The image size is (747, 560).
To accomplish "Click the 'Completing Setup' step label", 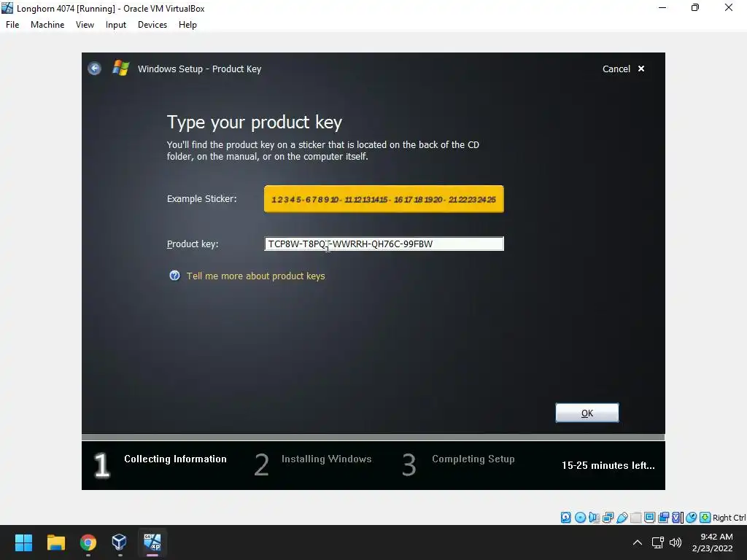I will pyautogui.click(x=473, y=459).
